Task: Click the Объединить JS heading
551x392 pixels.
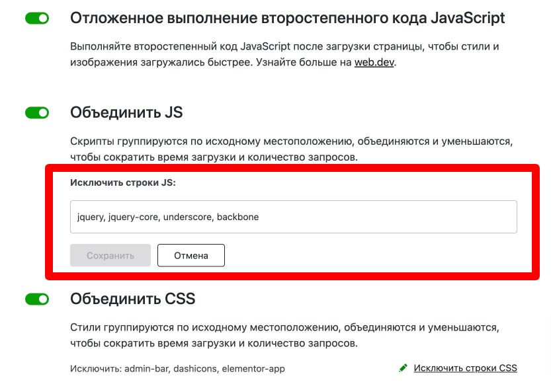Action: (126, 113)
